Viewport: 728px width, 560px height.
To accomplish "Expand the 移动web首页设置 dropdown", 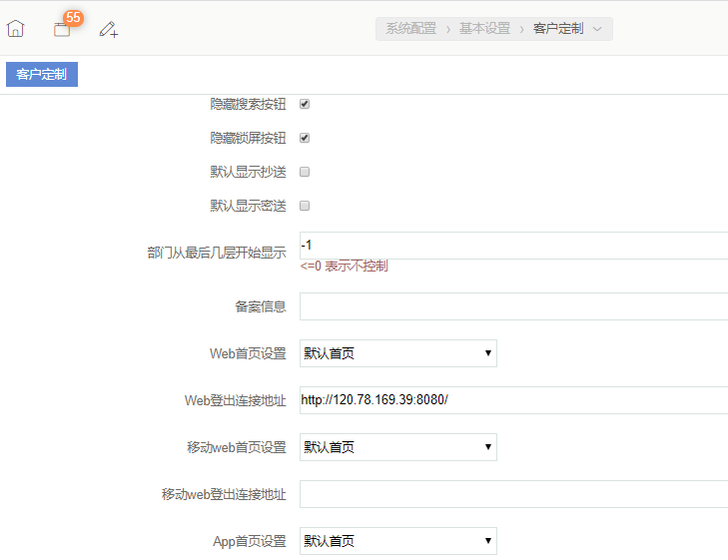I will coord(397,447).
